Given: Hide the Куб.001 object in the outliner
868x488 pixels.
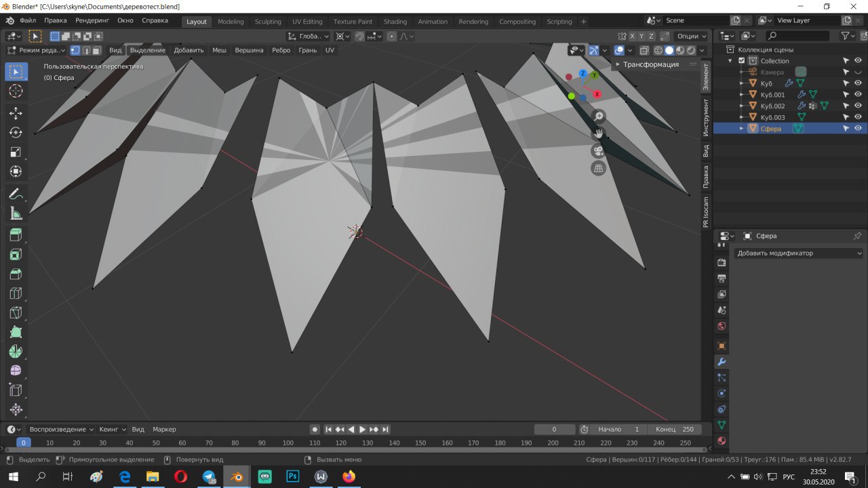Looking at the screenshot, I should tap(858, 95).
